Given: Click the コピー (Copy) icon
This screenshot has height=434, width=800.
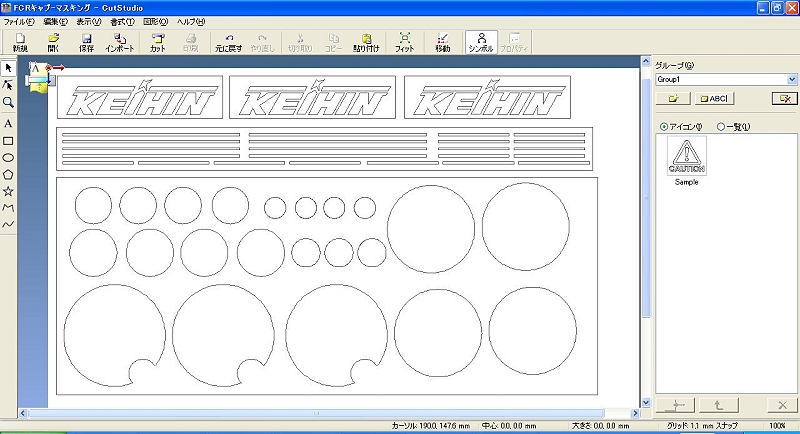Looking at the screenshot, I should (333, 42).
